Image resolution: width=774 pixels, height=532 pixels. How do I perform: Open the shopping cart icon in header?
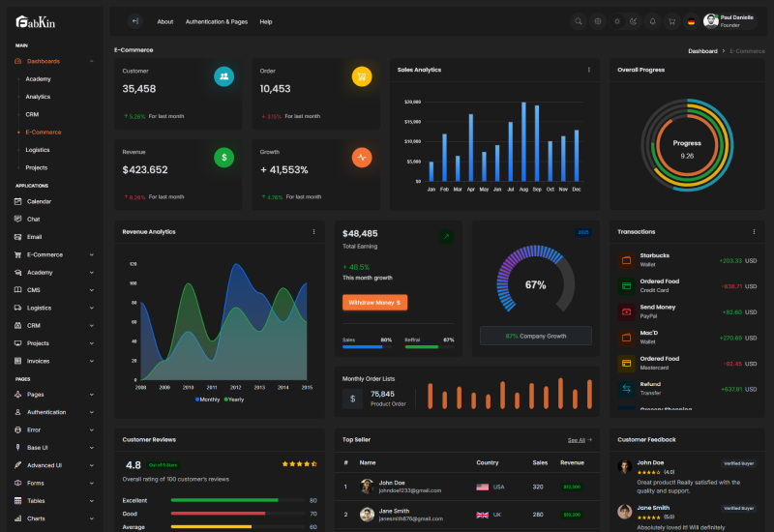[671, 21]
